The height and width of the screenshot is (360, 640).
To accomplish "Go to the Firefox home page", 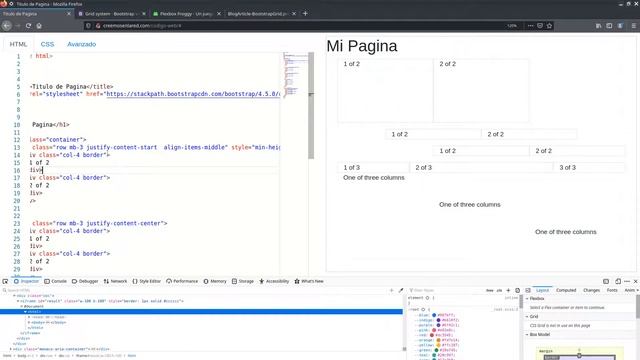I will (39, 26).
